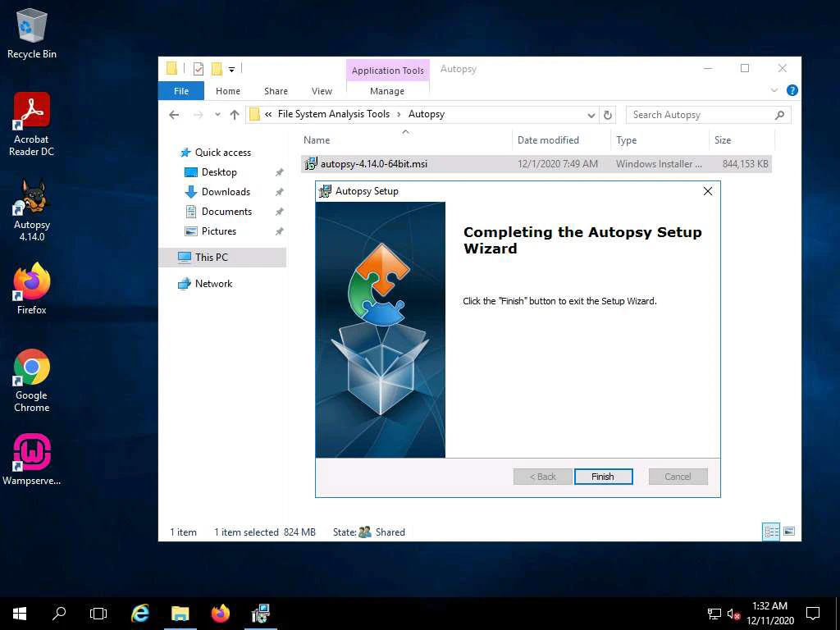
Task: Launch Acrobat Reader DC desktop shortcut
Action: [x=32, y=125]
